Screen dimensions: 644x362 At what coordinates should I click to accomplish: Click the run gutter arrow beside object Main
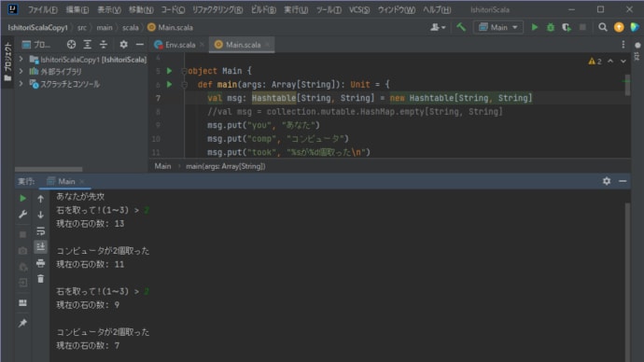pyautogui.click(x=169, y=71)
